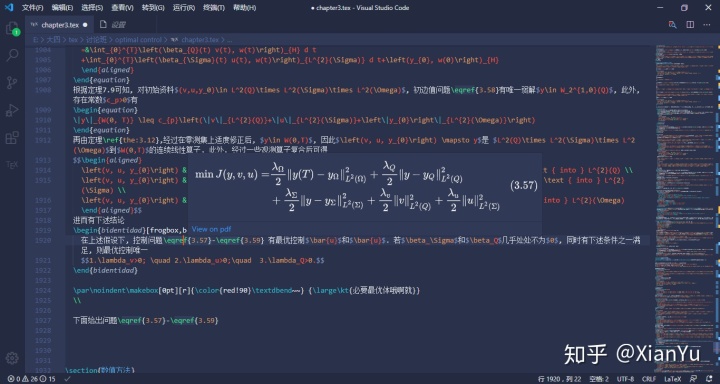Image resolution: width=720 pixels, height=384 pixels.
Task: Click the \end{bidentidad} line
Action: click(x=105, y=270)
